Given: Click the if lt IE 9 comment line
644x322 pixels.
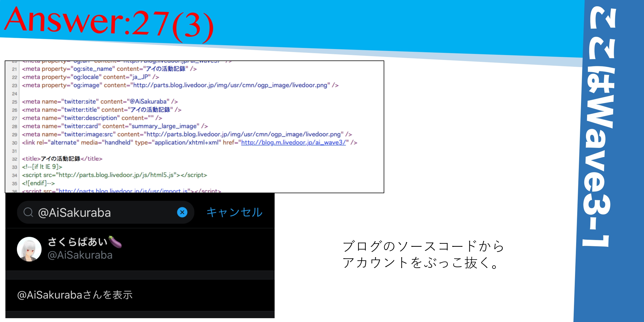Looking at the screenshot, I should [x=42, y=167].
